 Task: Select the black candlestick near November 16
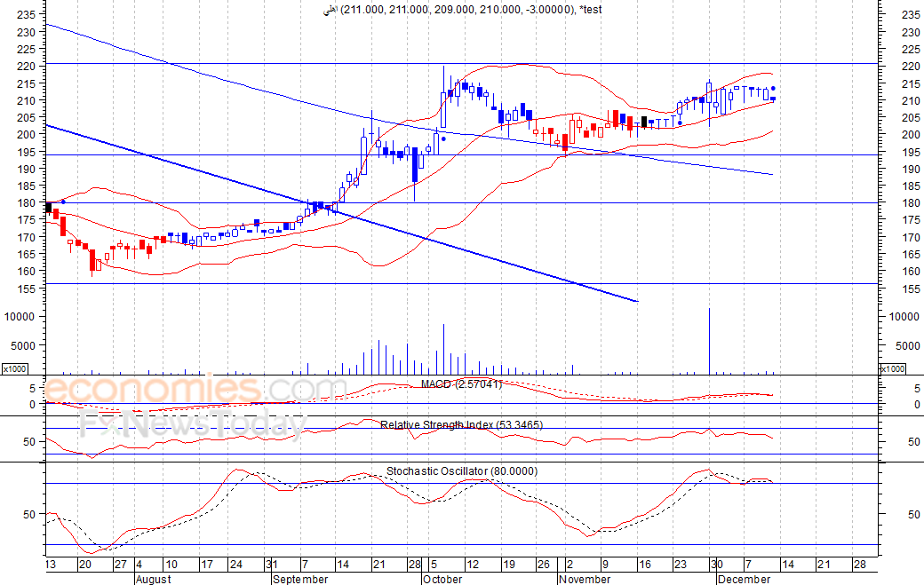(x=644, y=122)
